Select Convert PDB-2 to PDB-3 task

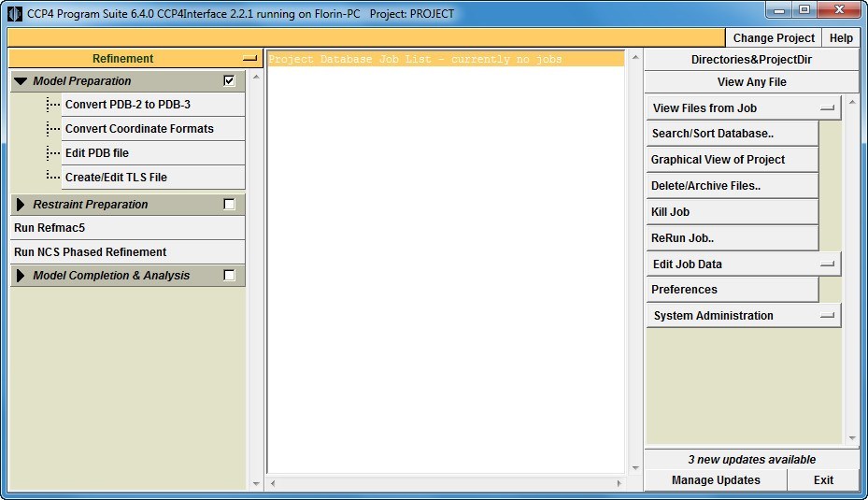pos(128,105)
